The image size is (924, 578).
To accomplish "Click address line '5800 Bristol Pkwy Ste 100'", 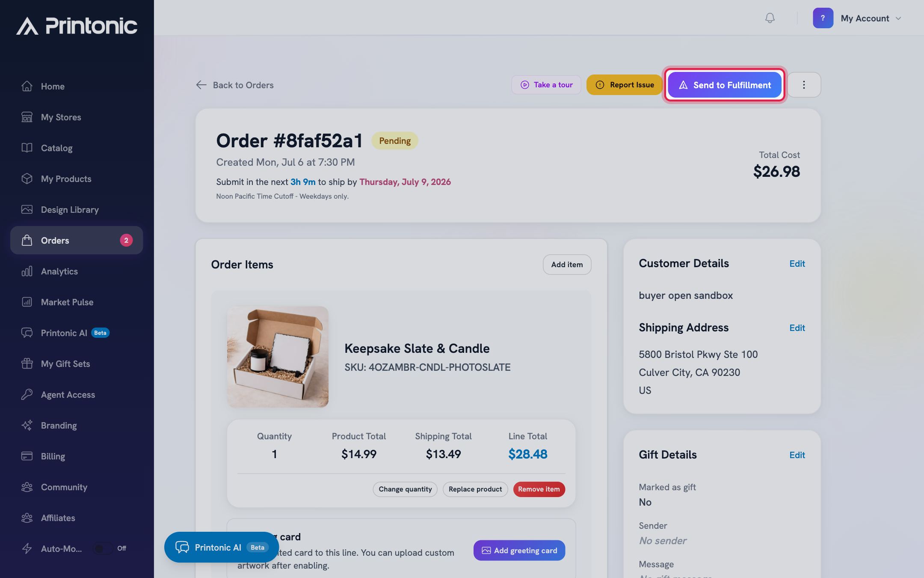I will point(698,355).
